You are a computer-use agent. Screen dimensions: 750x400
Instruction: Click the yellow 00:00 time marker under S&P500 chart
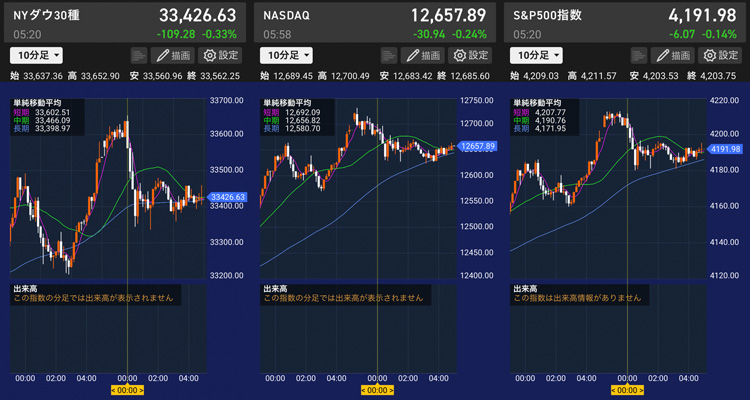coord(627,390)
